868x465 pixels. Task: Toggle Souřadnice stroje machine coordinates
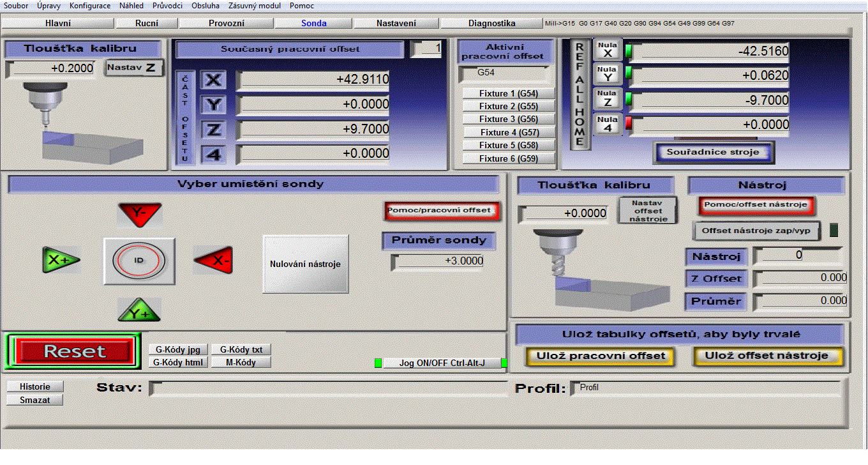coord(713,152)
